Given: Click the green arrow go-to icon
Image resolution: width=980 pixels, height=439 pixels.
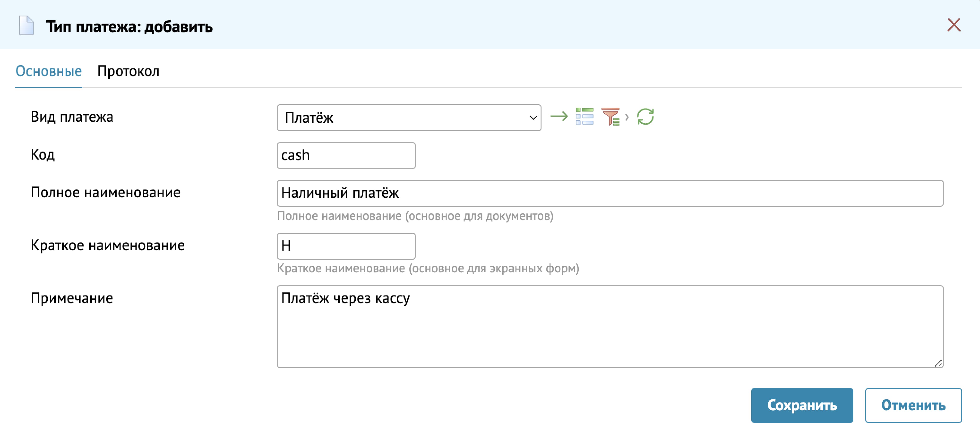Looking at the screenshot, I should 559,116.
